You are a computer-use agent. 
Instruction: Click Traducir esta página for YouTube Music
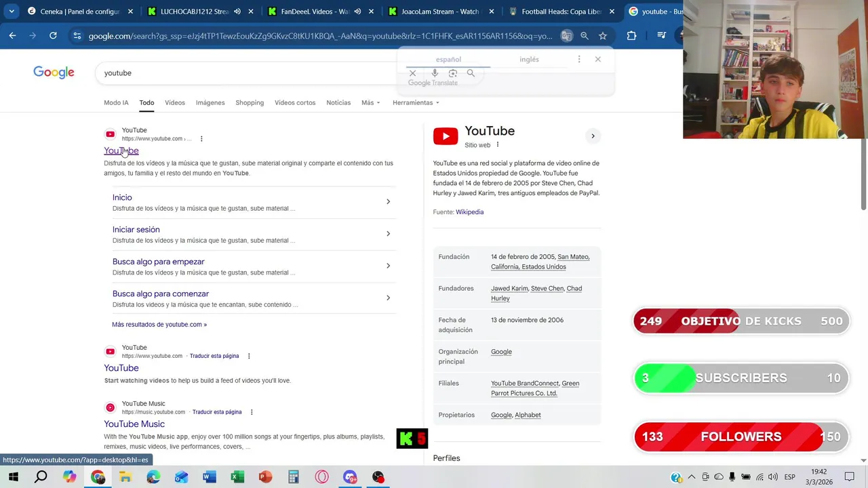coord(217,412)
